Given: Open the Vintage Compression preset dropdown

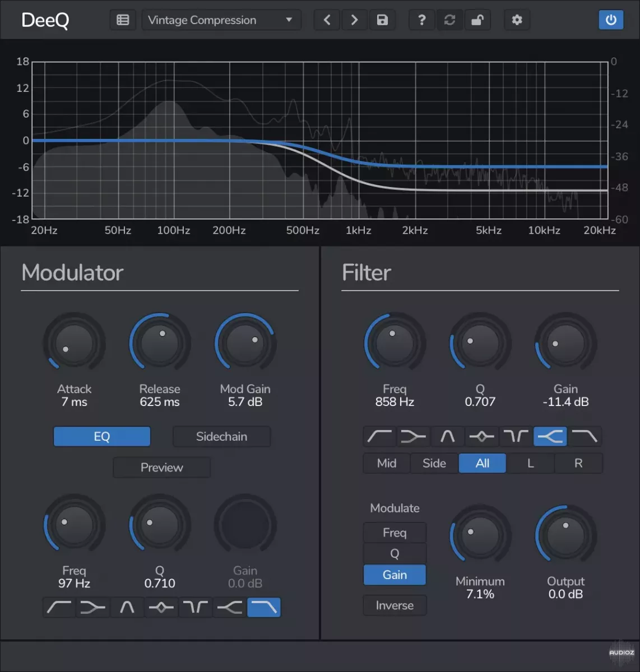Looking at the screenshot, I should 221,20.
